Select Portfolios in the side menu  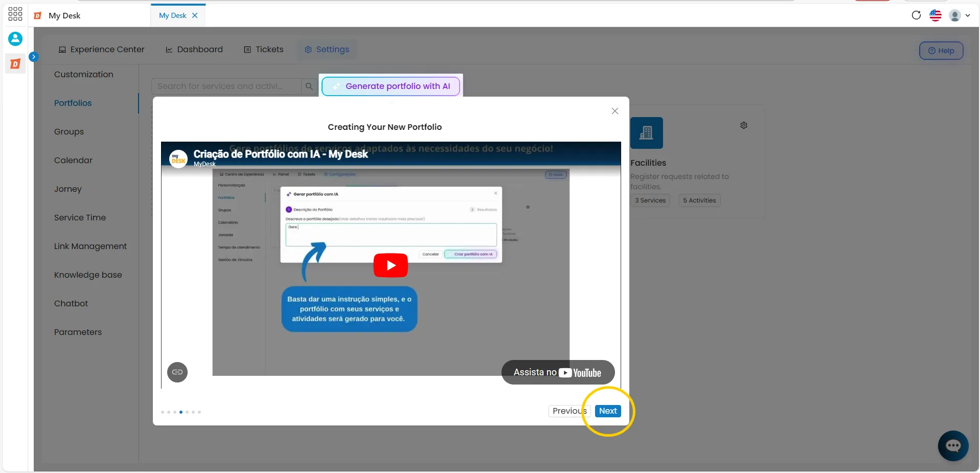(x=73, y=103)
